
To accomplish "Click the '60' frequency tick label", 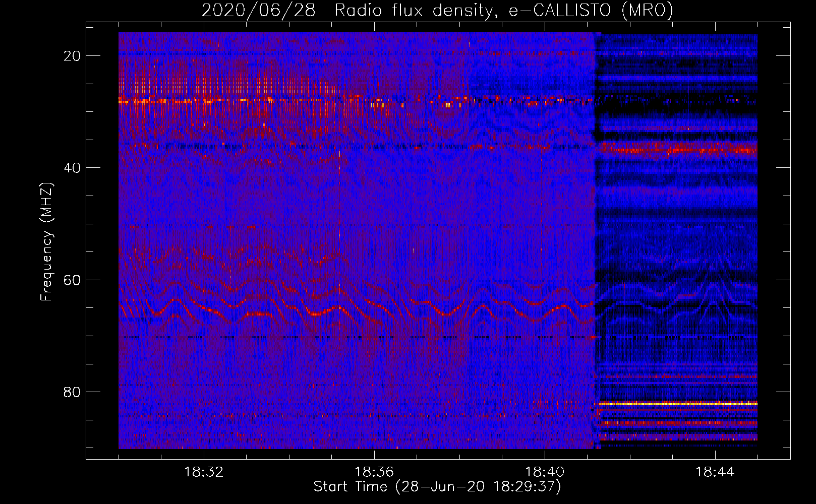I will tap(73, 280).
